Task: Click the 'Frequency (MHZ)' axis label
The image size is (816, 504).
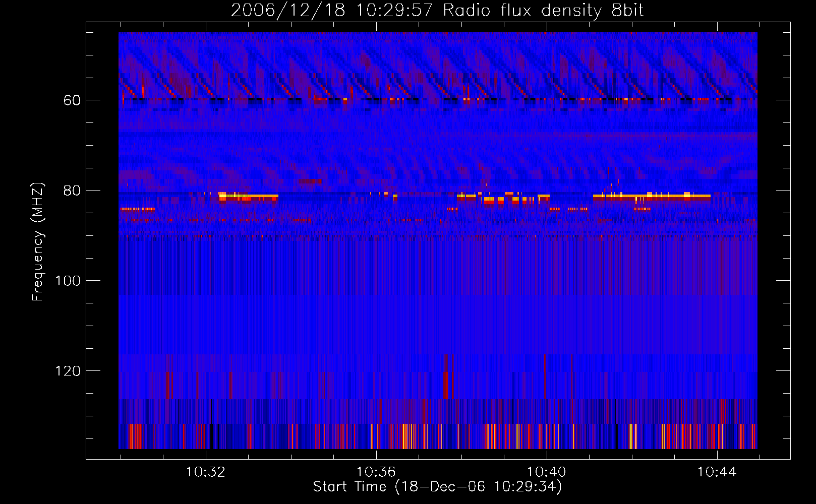Action: point(38,241)
